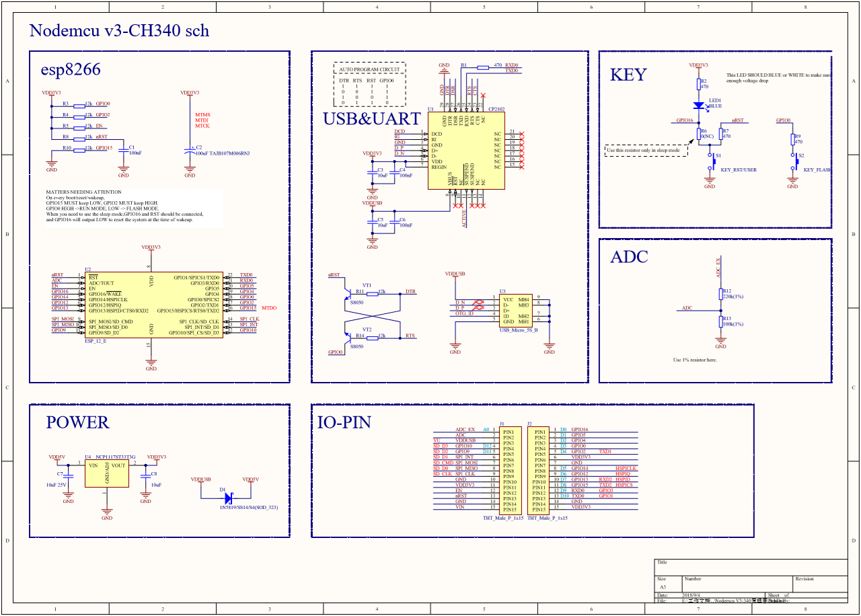Screen dimensions: 861x616
Task: Click the 'AUTO PROGRAM CIRCUIT' table label
Action: click(x=369, y=69)
